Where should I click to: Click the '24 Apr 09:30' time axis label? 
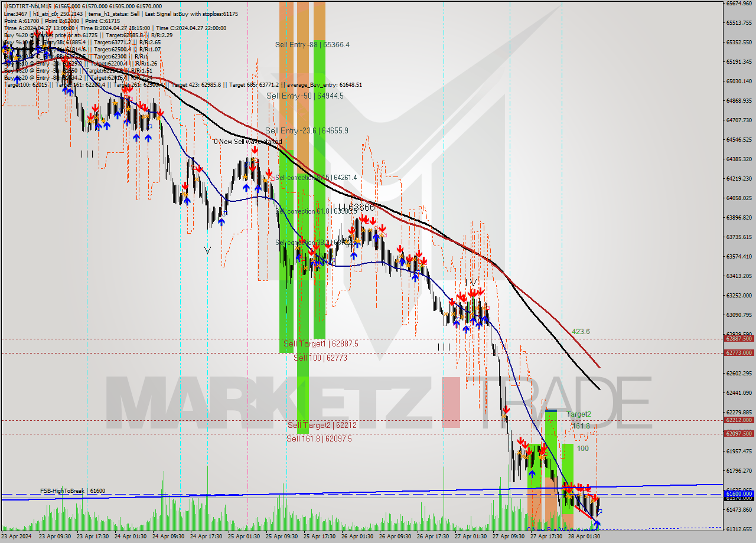coord(168,537)
